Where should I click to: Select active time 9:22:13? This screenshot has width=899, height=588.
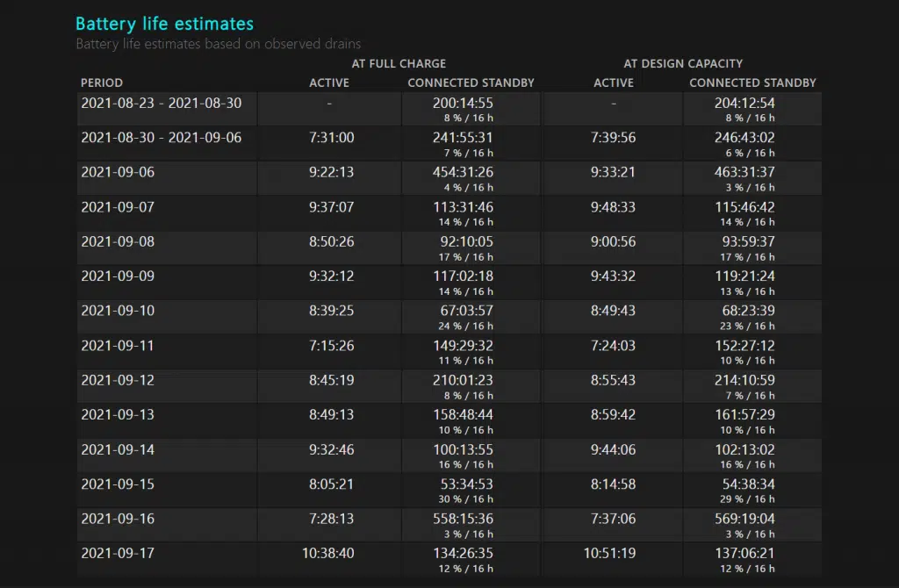[x=331, y=172]
